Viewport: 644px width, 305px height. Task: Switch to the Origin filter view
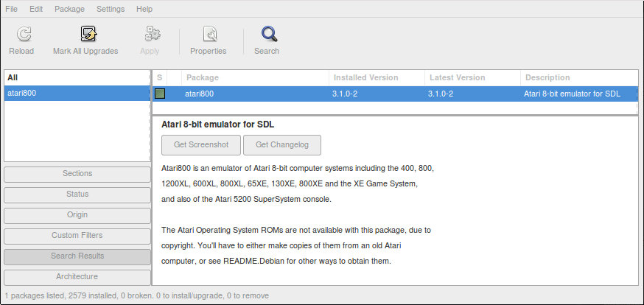pyautogui.click(x=77, y=215)
